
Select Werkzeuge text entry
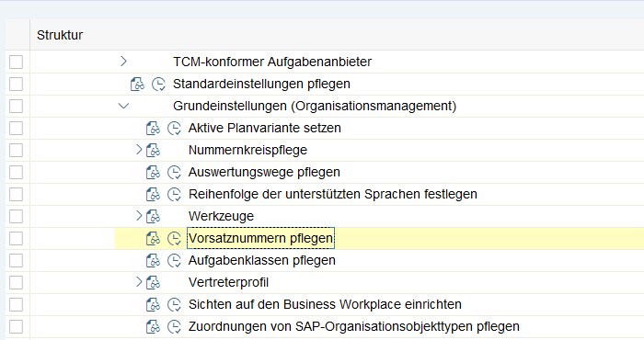click(221, 217)
